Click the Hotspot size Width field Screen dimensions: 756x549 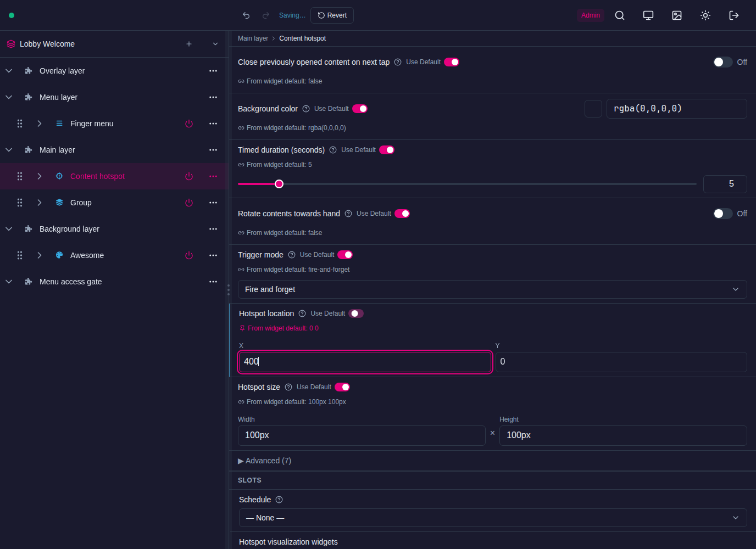362,435
